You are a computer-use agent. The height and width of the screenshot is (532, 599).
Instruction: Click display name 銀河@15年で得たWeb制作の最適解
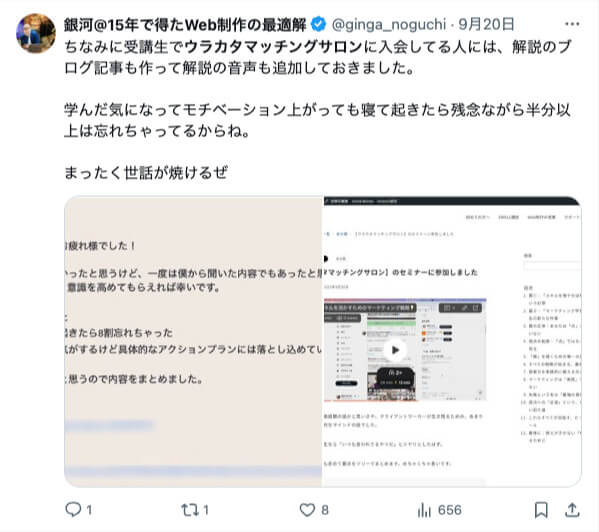[185, 24]
